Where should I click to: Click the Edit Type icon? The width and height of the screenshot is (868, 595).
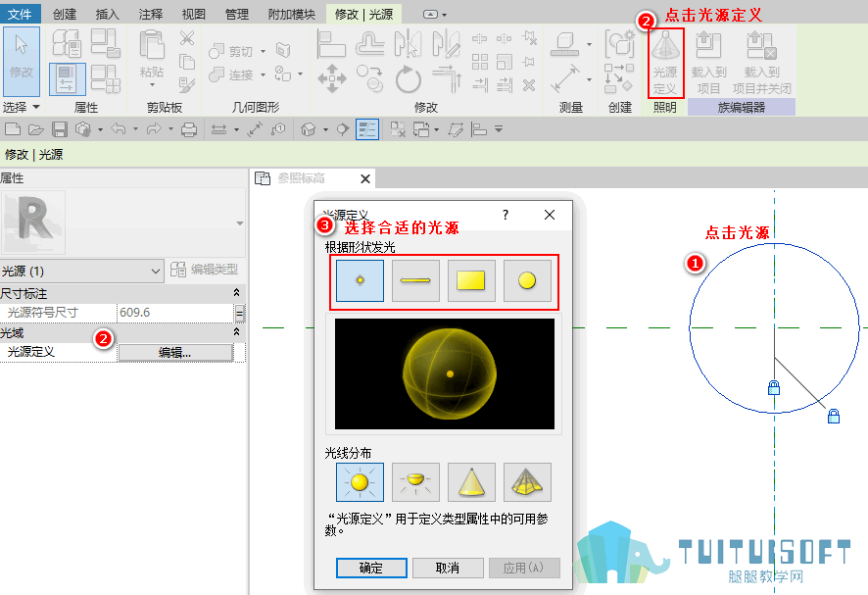[x=177, y=270]
